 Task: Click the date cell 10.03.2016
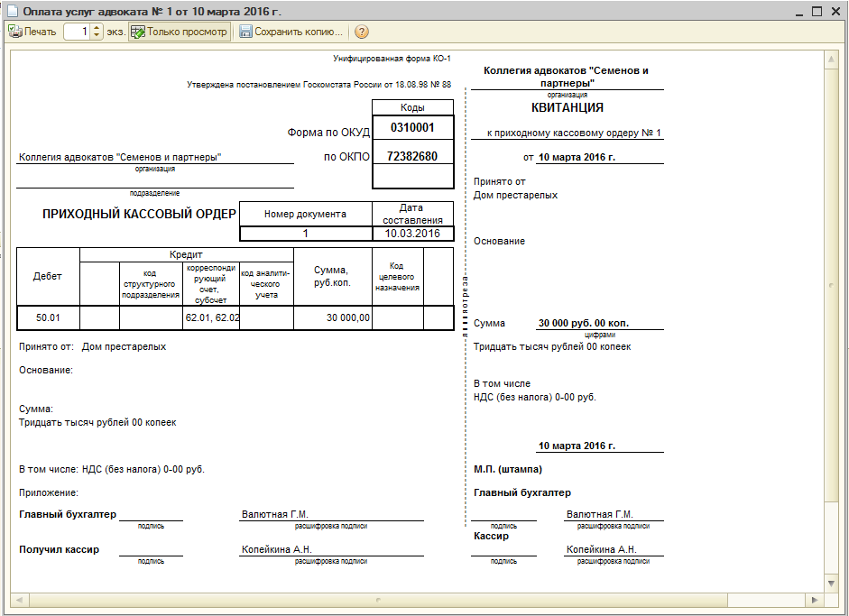point(412,234)
